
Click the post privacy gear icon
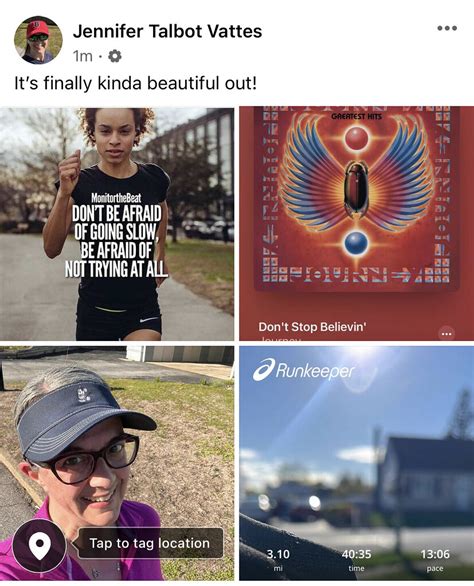tap(115, 56)
